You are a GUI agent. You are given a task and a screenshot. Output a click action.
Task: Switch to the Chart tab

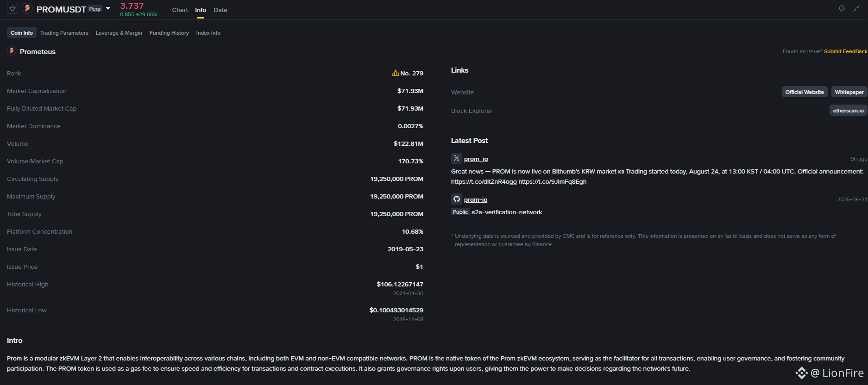pyautogui.click(x=180, y=10)
